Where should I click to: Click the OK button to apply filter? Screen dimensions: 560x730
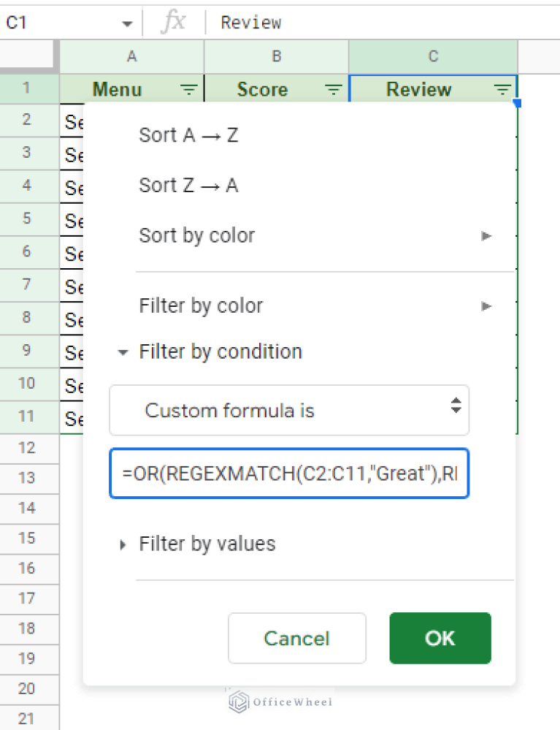440,638
